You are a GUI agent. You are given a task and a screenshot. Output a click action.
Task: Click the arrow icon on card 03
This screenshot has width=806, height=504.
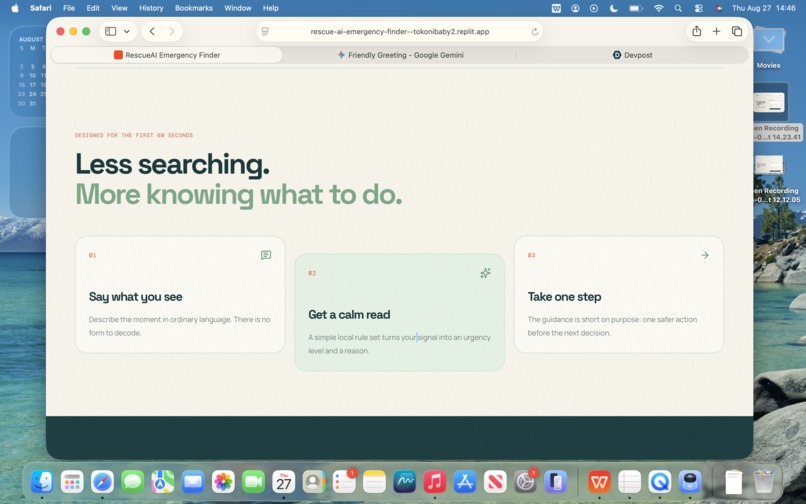[x=705, y=255]
